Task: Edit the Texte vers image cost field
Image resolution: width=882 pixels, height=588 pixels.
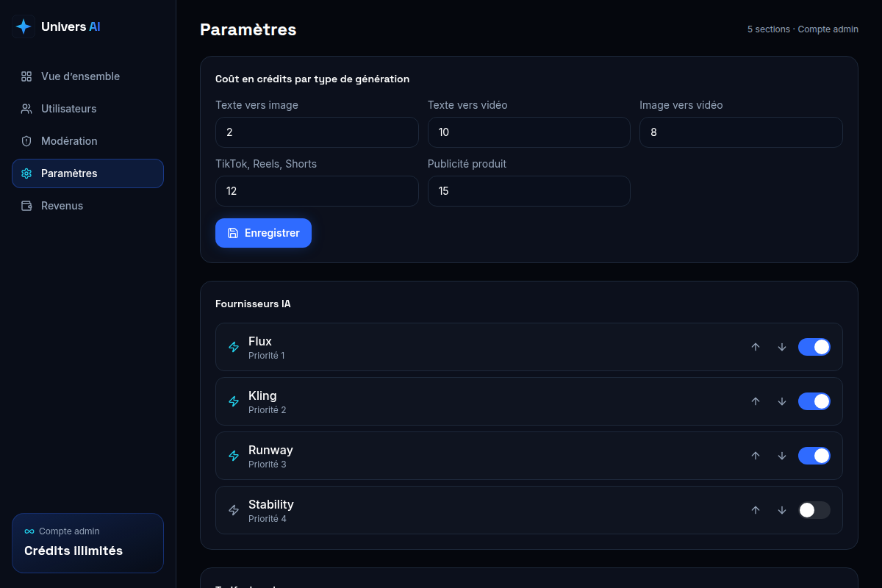Action: [317, 132]
